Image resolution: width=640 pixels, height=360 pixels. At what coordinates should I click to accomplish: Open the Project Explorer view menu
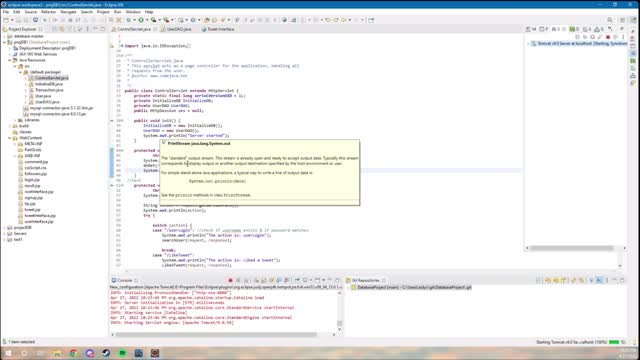87,29
